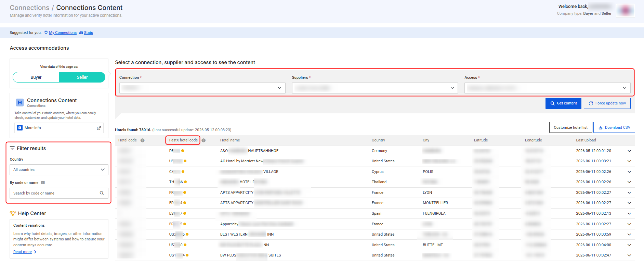The image size is (644, 263).
Task: Click the filter icon beside Filter results
Action: 12,148
